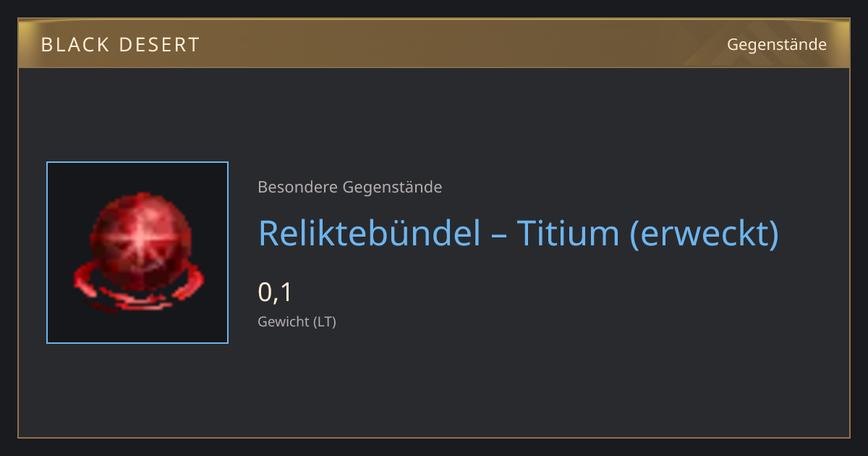Screen dimensions: 868x456
Task: Open the BLACK DESERT header title
Action: (x=120, y=45)
